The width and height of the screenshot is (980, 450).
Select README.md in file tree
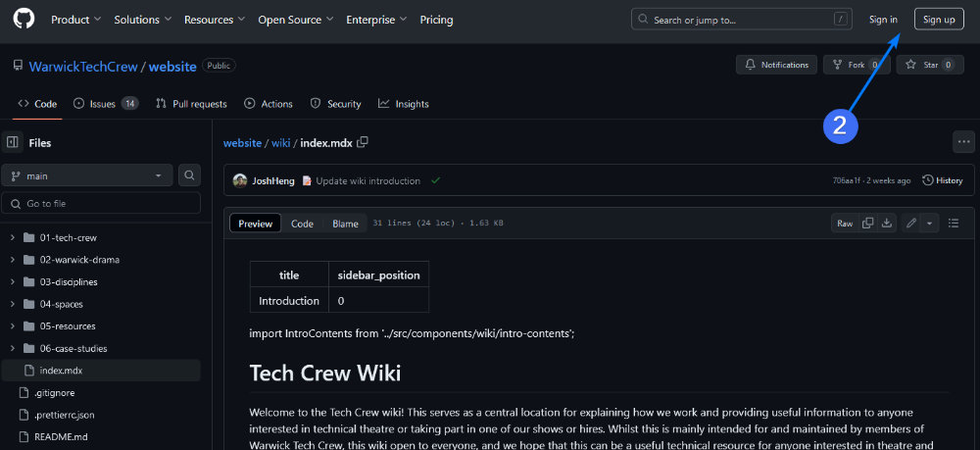tap(61, 436)
